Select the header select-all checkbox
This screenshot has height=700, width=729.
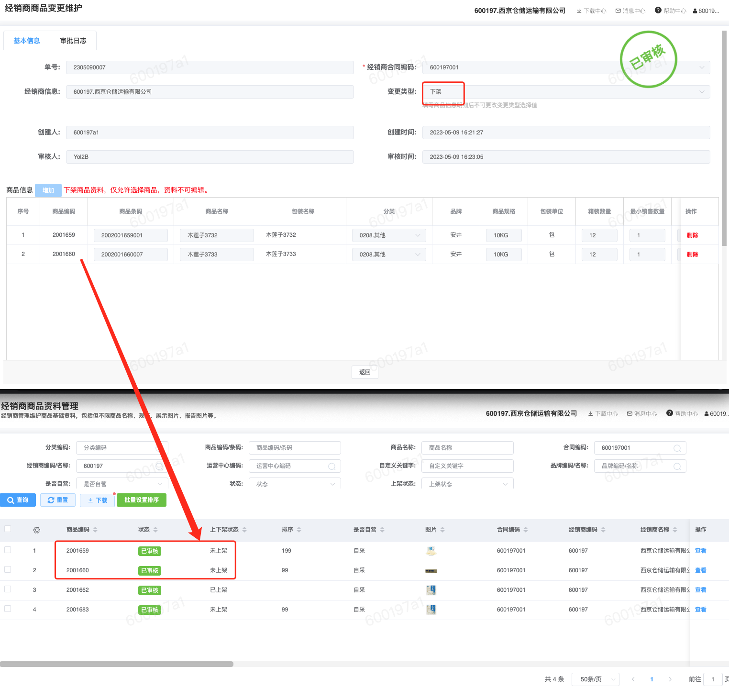click(x=8, y=529)
